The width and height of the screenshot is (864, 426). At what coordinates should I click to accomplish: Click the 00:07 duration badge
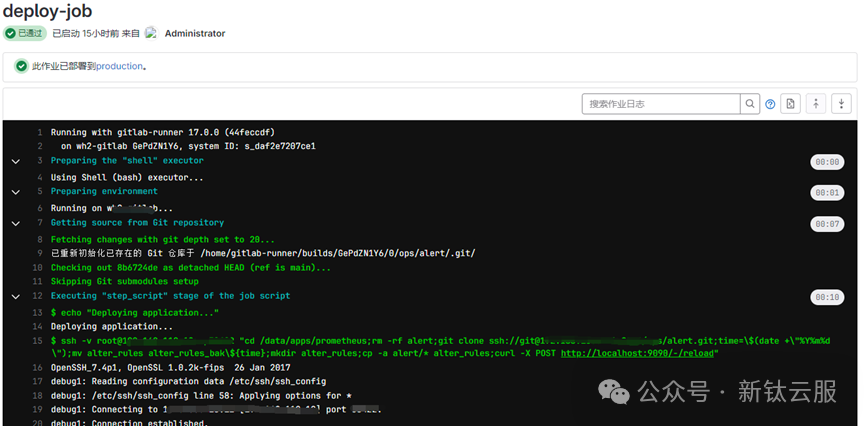(827, 224)
